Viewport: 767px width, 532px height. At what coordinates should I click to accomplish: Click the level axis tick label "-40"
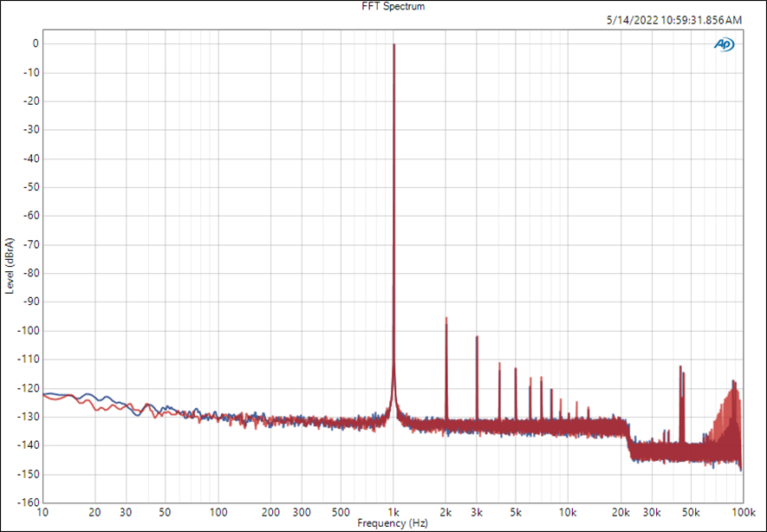31,159
